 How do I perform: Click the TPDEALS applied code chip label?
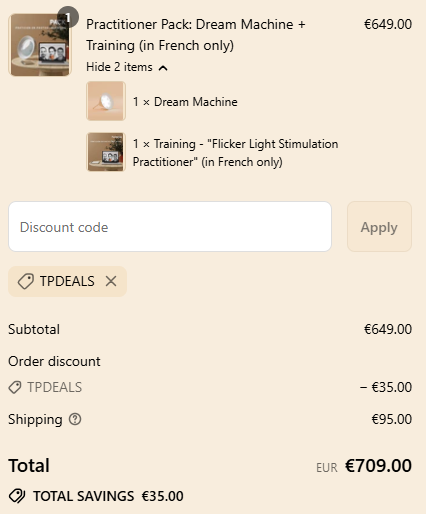[x=67, y=281]
